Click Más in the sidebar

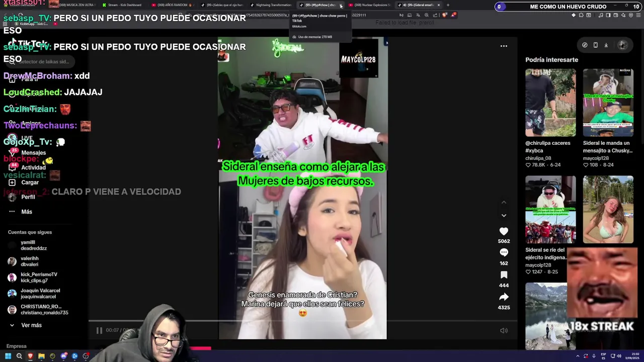coord(27,212)
